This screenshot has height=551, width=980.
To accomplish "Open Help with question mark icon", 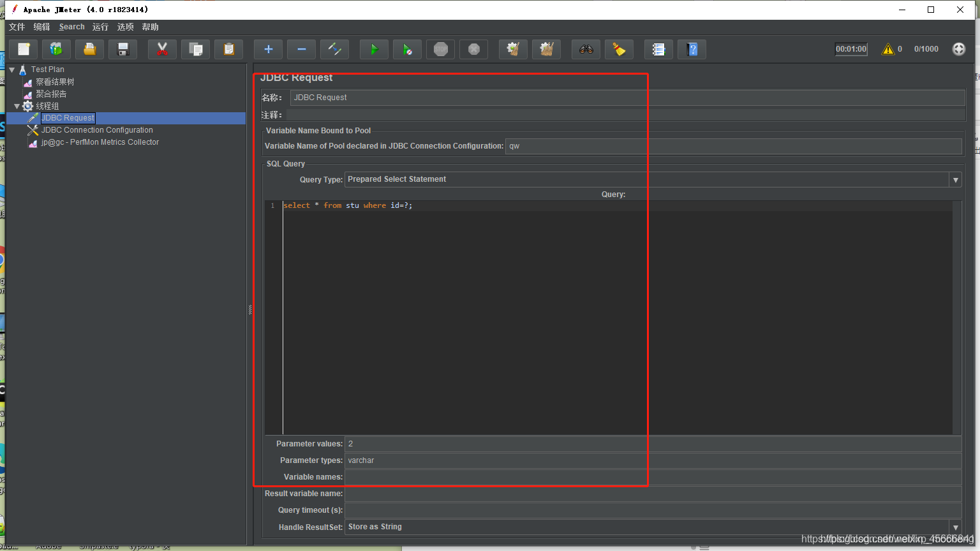I will (692, 49).
